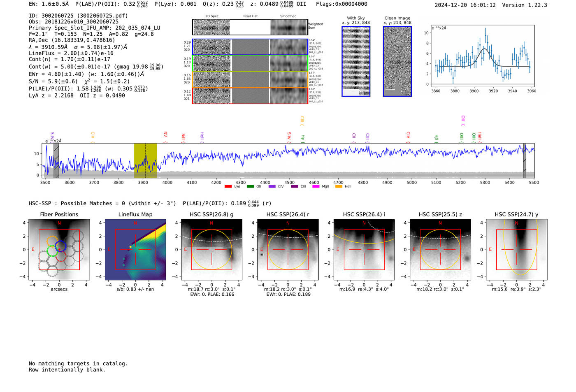Click the magenta OII marker above spectrum
The height and width of the screenshot is (392, 576).
463,121
